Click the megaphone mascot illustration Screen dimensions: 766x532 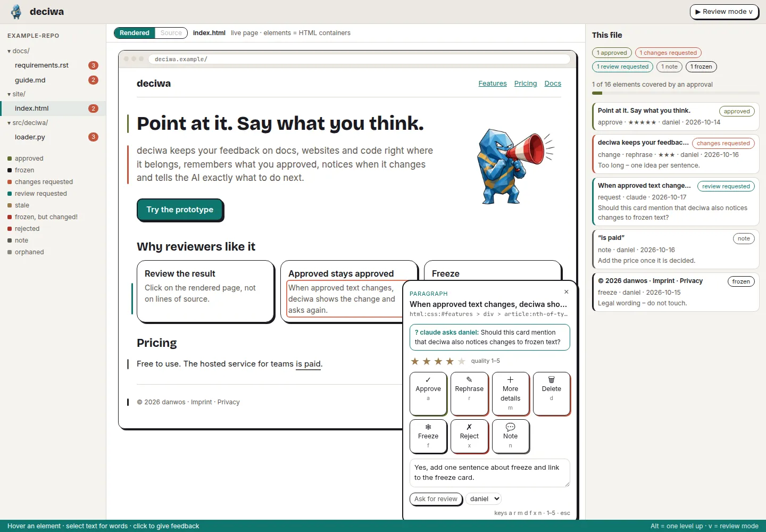click(x=515, y=167)
